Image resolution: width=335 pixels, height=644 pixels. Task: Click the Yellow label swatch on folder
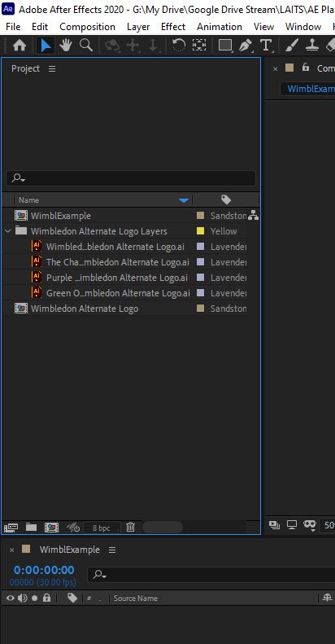(201, 231)
